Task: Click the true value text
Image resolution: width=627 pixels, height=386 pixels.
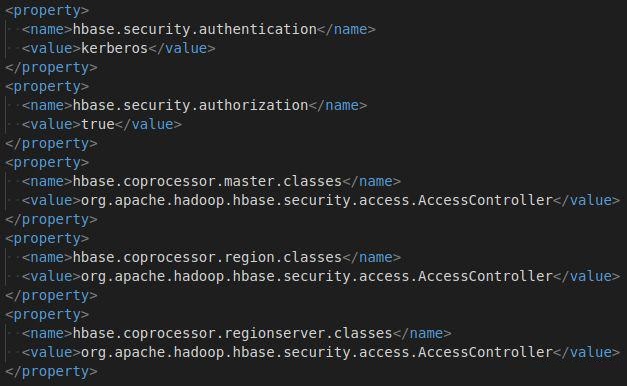Action: (x=98, y=124)
